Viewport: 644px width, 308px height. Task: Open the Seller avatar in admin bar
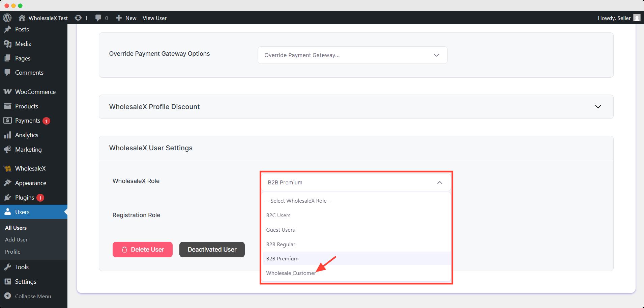coord(637,18)
